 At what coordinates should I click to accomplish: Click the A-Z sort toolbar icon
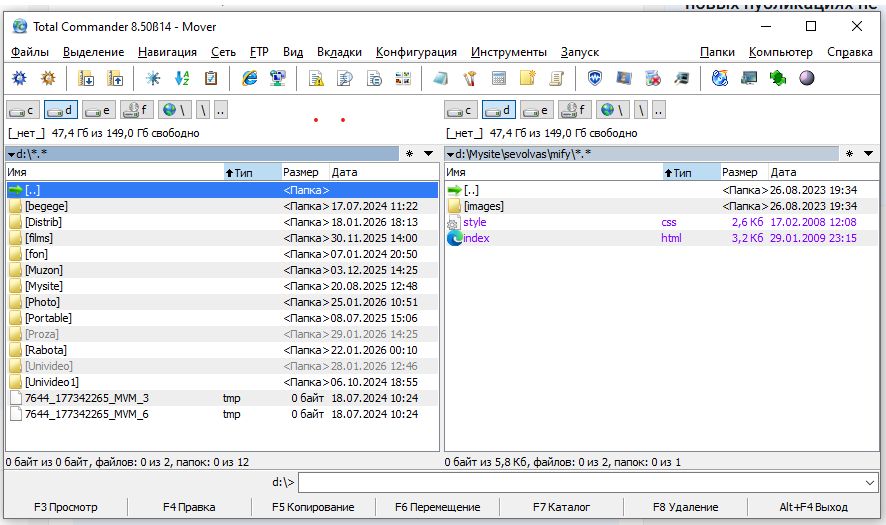click(182, 78)
